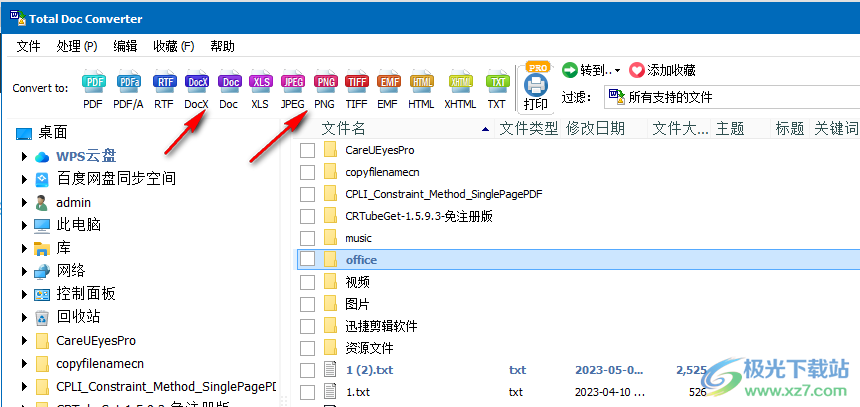Click the 标题 column header

coord(790,129)
